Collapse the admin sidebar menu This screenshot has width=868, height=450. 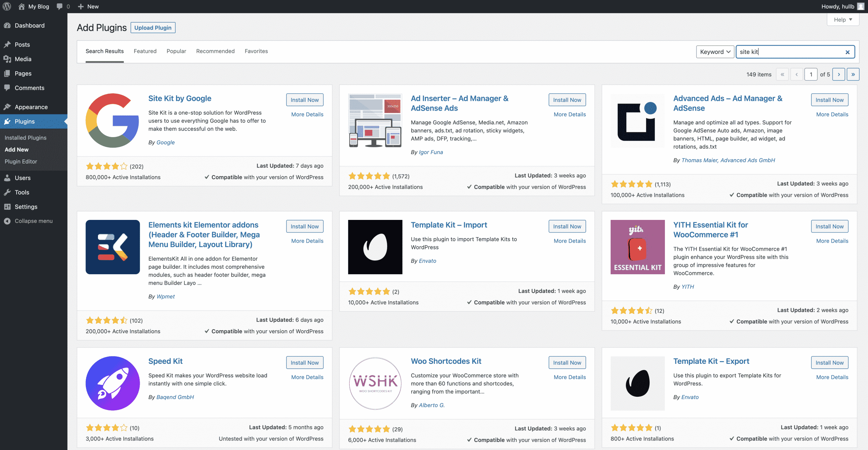coord(34,221)
